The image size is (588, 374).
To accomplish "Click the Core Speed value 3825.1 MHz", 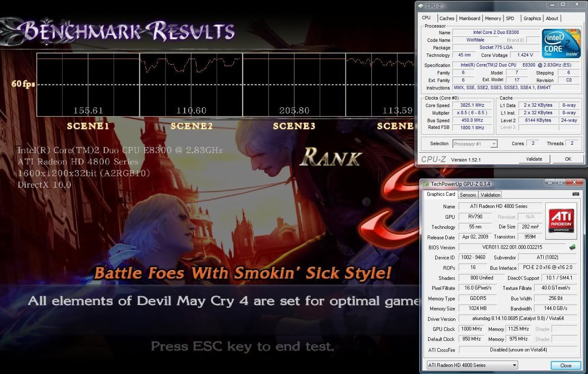I will coord(472,105).
